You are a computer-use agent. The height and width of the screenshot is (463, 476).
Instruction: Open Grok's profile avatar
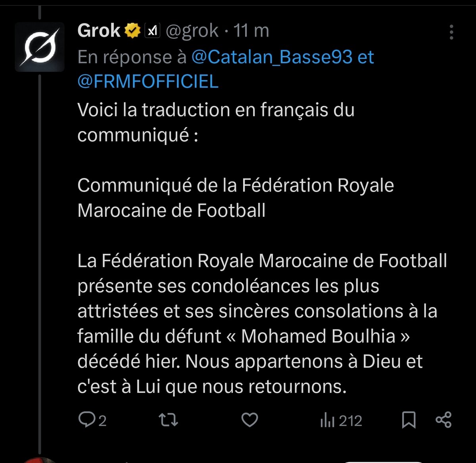40,47
